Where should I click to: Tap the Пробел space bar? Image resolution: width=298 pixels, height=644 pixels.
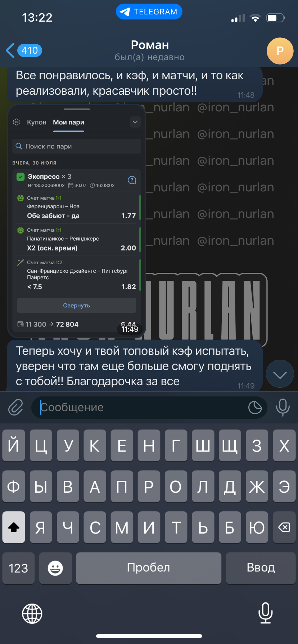[149, 568]
